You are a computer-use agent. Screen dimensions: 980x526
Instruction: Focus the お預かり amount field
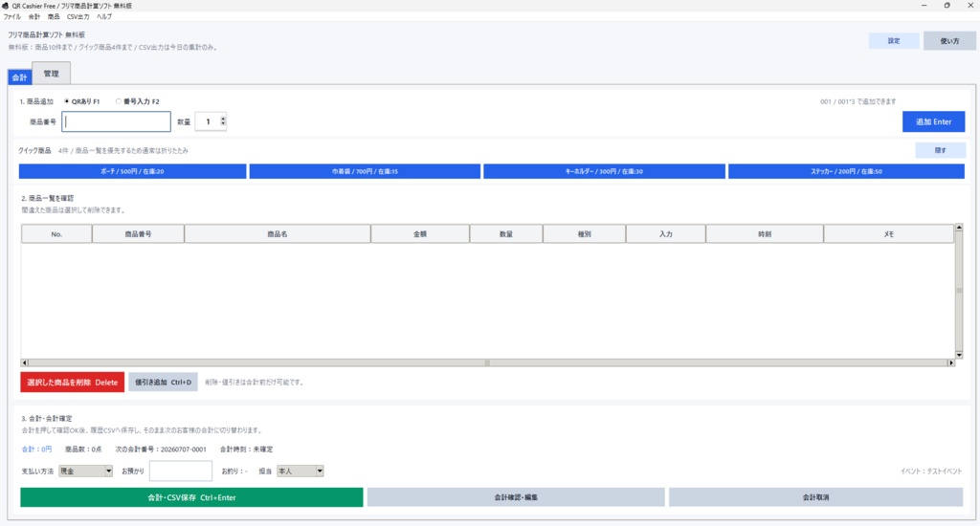[x=181, y=471]
